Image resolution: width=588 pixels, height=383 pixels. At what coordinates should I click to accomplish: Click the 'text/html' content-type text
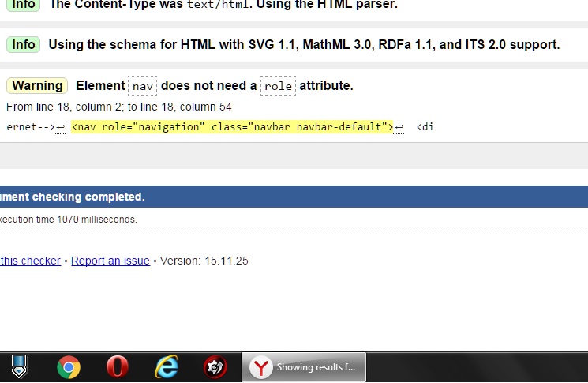(218, 5)
